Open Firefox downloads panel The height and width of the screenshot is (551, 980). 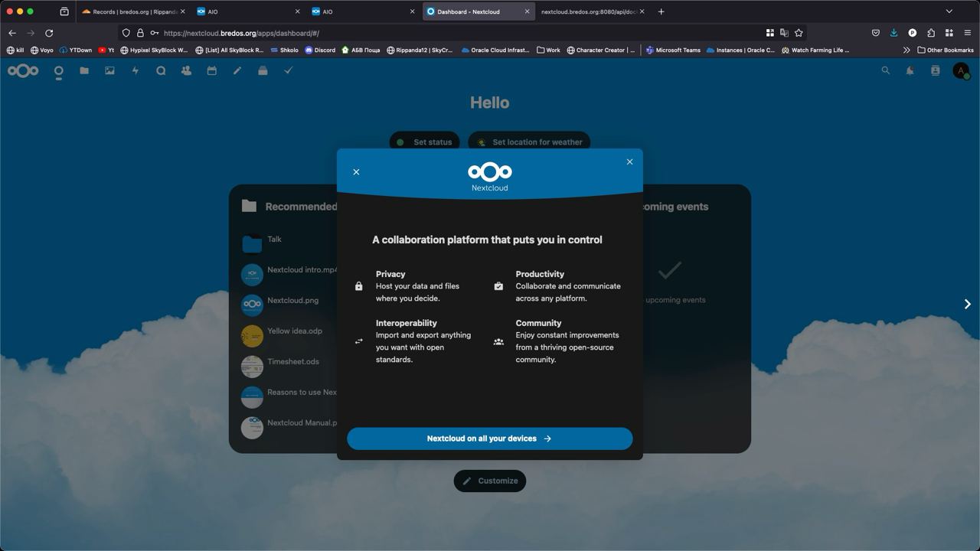tap(894, 33)
